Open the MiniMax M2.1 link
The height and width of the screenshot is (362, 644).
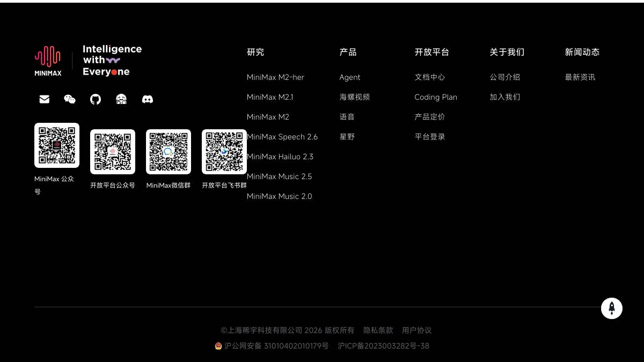(x=269, y=97)
